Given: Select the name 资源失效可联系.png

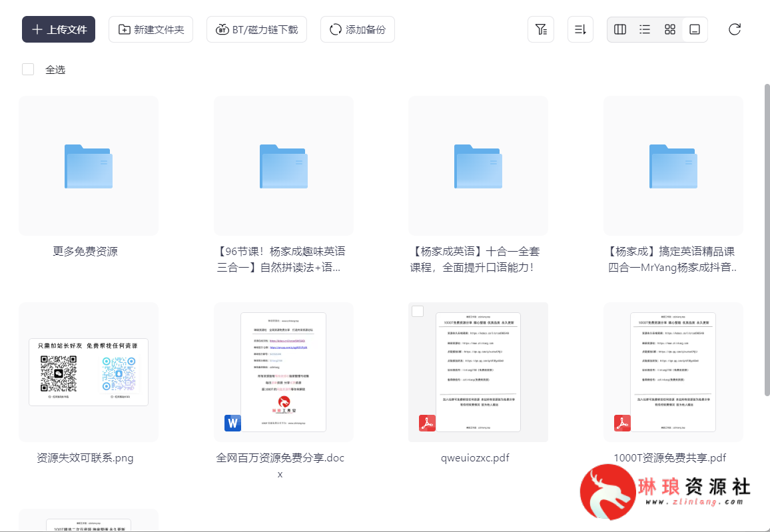Looking at the screenshot, I should coord(85,458).
